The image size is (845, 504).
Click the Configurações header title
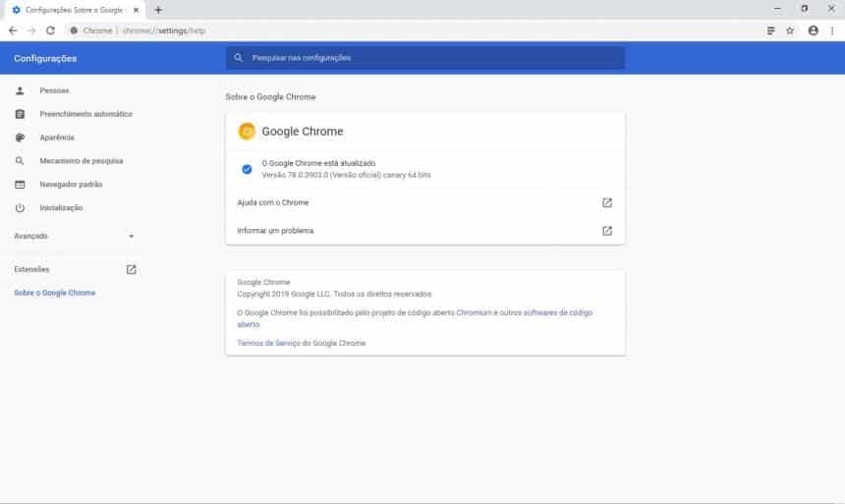(x=45, y=58)
